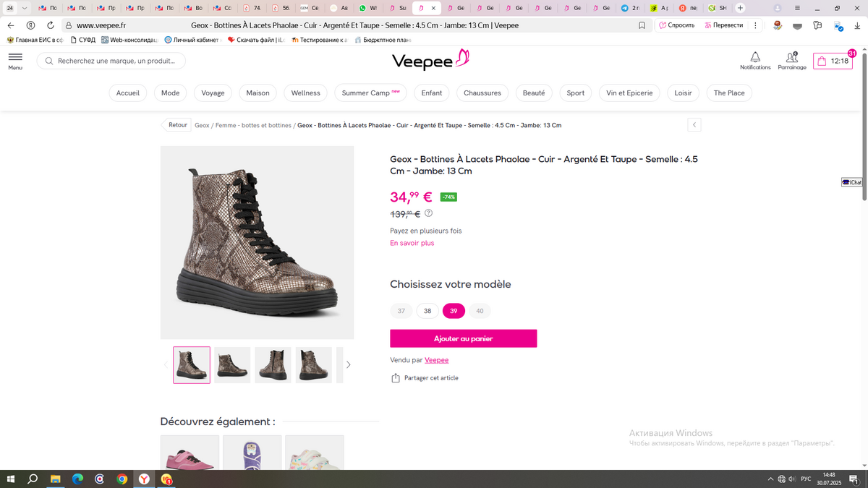Open the Maison category

258,93
